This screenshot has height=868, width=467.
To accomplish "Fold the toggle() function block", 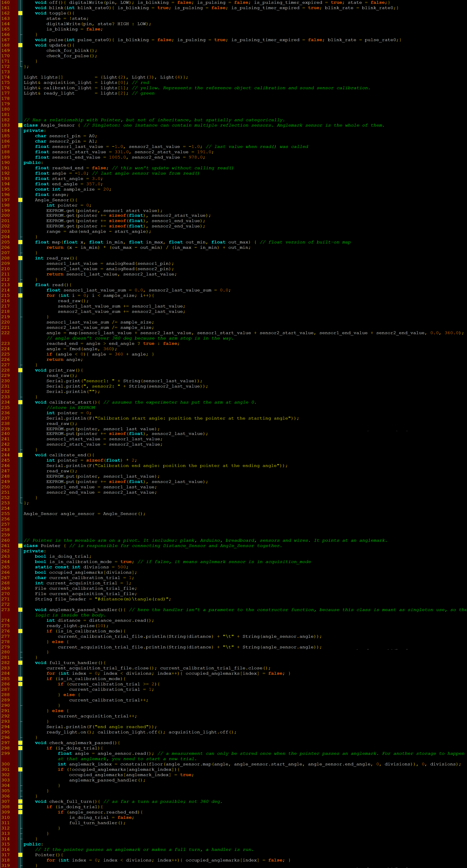I will 20,13.
